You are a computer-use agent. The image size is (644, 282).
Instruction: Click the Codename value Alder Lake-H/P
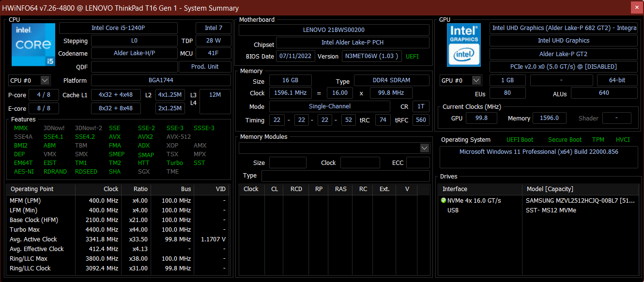(134, 53)
